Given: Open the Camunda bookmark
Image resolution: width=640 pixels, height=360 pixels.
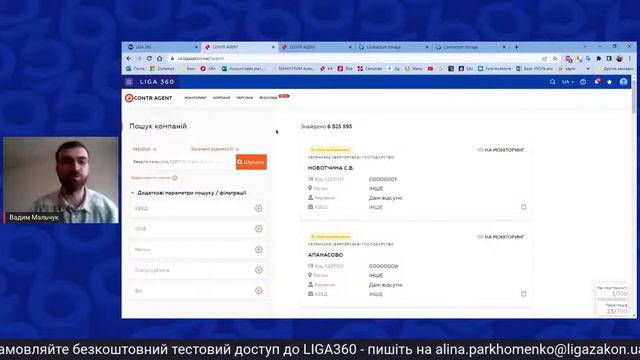Looking at the screenshot, I should pyautogui.click(x=370, y=69).
